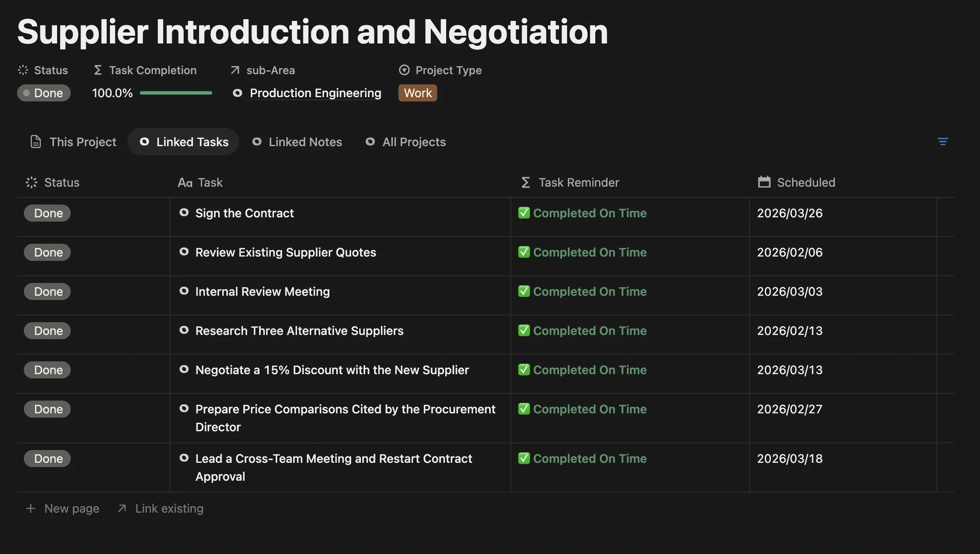Switch to the All Projects tab
Image resolution: width=980 pixels, height=554 pixels.
click(x=406, y=142)
